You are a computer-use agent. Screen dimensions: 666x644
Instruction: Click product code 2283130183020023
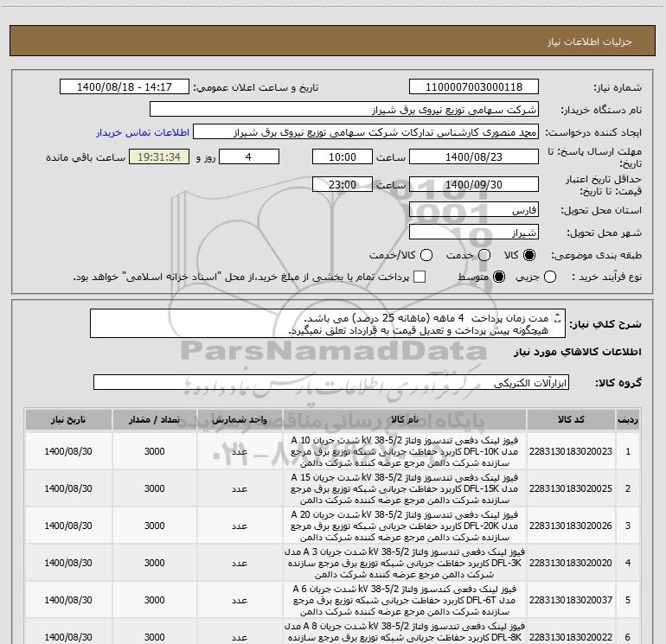point(571,451)
